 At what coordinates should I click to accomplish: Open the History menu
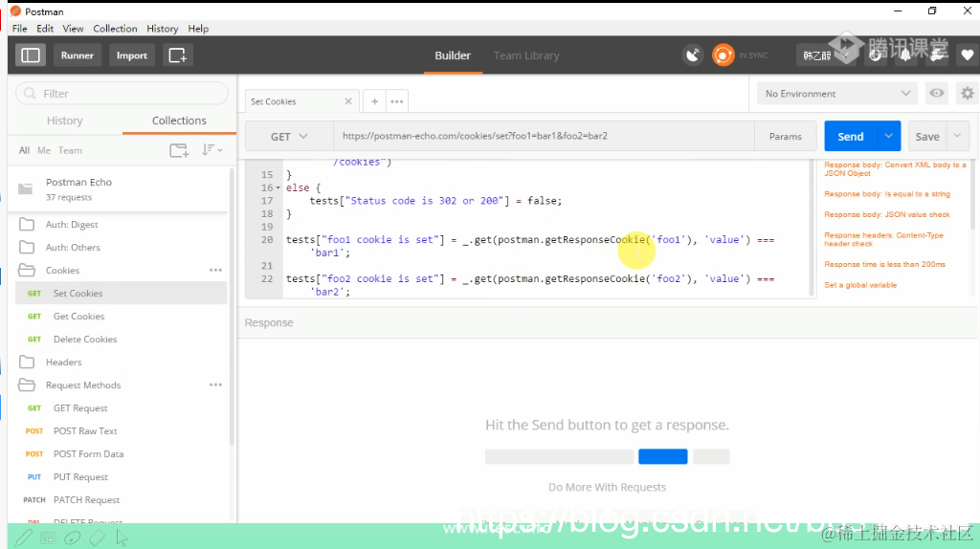click(163, 28)
